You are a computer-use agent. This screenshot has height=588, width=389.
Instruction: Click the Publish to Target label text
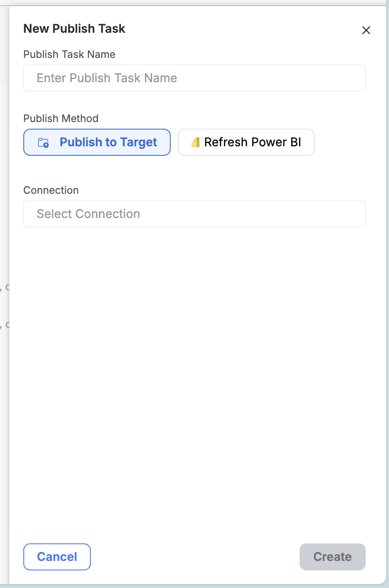tap(108, 142)
